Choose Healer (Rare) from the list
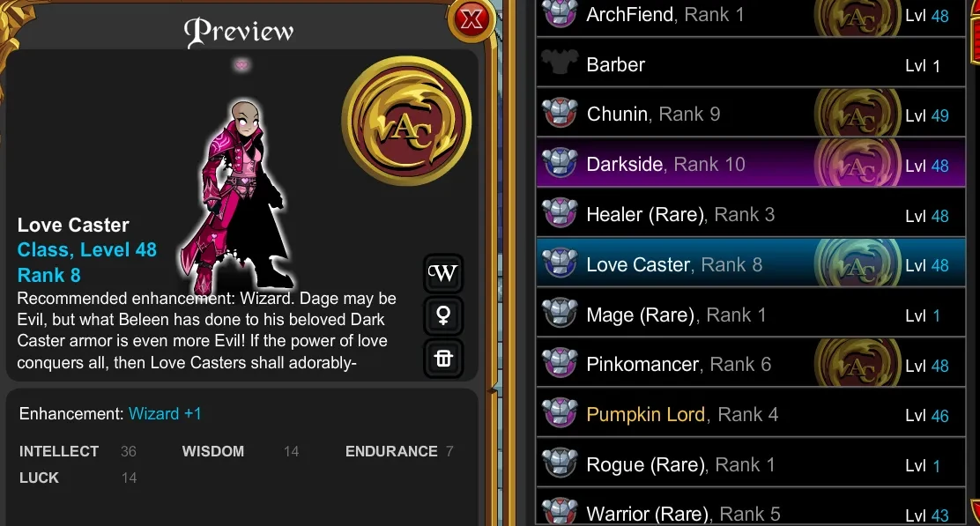 tap(751, 214)
